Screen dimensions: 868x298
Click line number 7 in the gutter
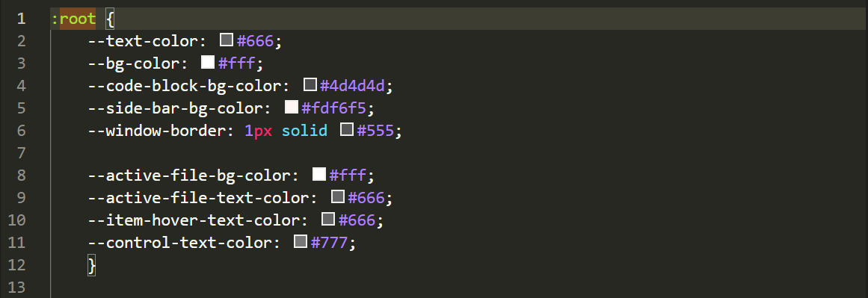(21, 152)
